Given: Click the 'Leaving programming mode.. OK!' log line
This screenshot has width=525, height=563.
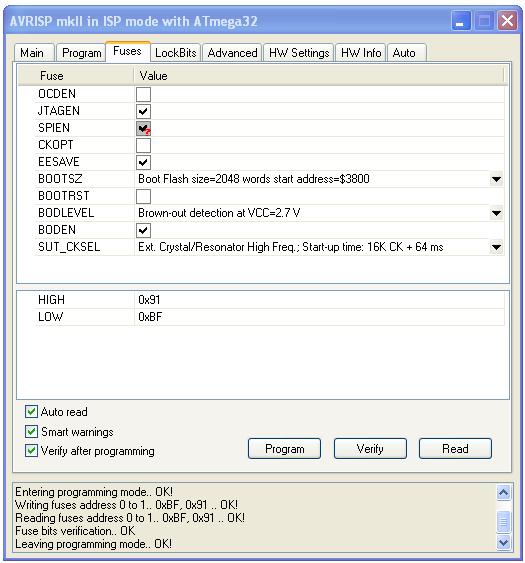Looking at the screenshot, I should (93, 544).
